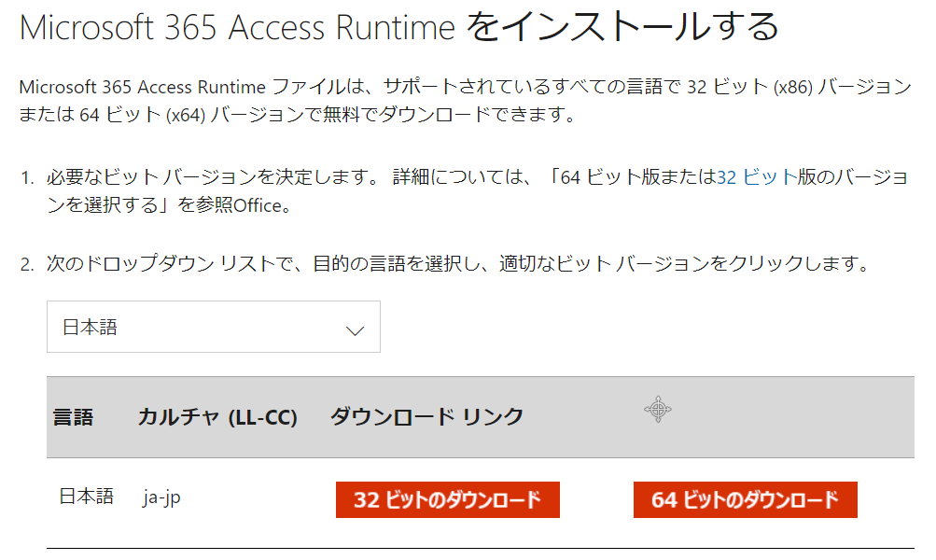Expand the language list using the chevron arrow
Viewport: 936px width, 560px height.
[x=354, y=329]
